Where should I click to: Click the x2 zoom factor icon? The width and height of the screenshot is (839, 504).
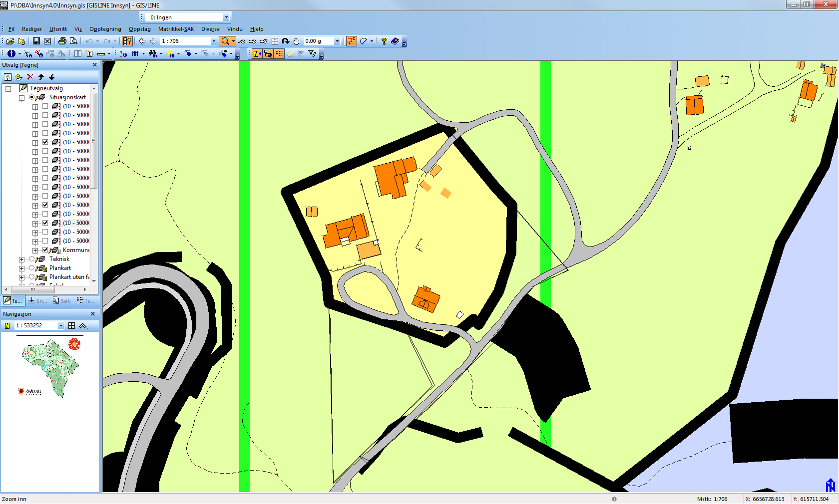point(253,41)
